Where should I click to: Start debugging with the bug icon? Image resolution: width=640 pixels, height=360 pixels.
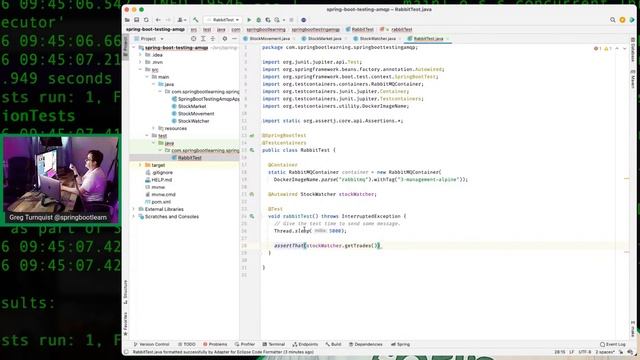pos(258,20)
